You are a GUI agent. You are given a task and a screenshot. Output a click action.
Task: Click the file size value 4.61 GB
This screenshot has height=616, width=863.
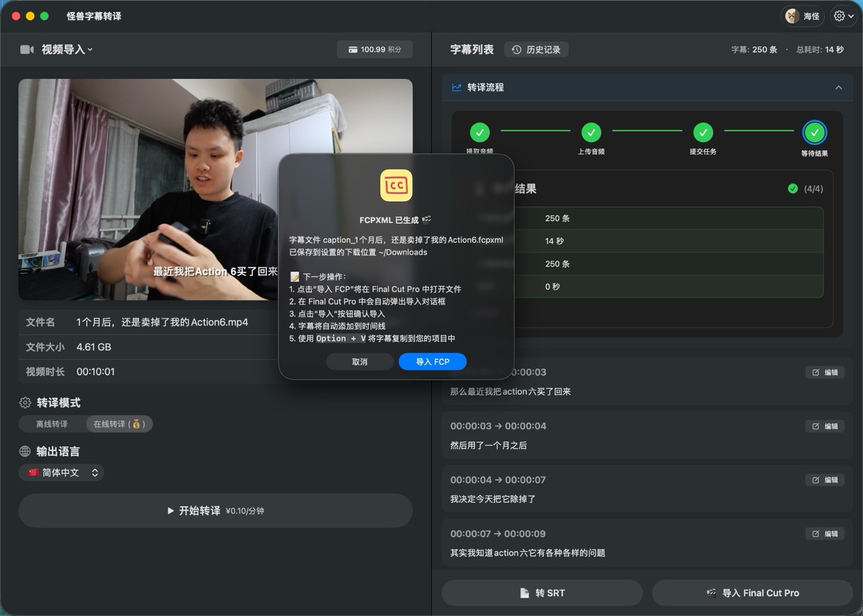point(94,347)
